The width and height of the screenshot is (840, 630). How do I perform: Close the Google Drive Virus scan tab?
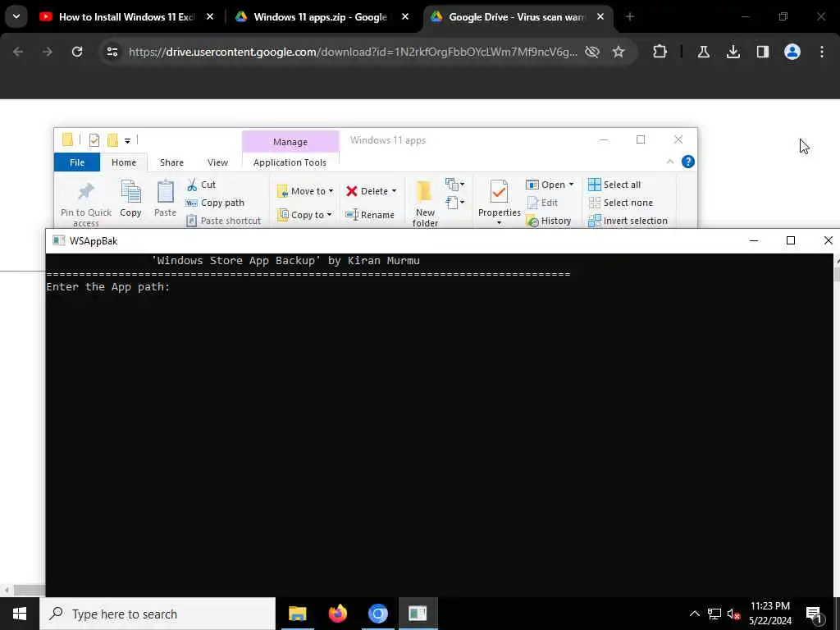600,16
